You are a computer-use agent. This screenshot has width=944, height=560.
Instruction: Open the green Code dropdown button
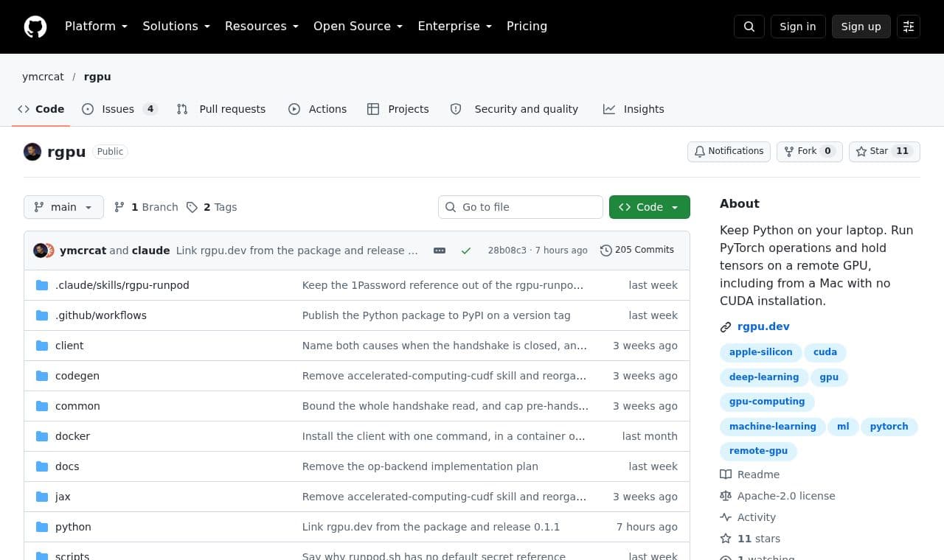coord(650,207)
